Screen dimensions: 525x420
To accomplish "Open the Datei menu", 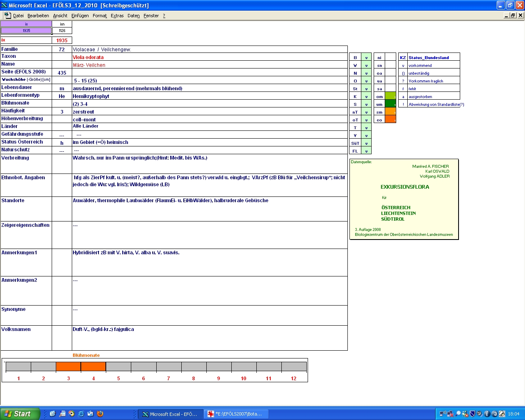I will click(18, 16).
